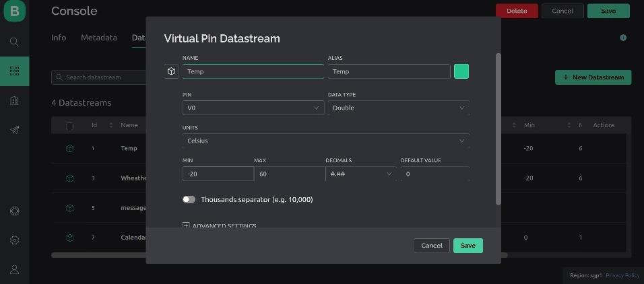Image resolution: width=644 pixels, height=284 pixels.
Task: Switch to the Metadata tab
Action: (99, 38)
